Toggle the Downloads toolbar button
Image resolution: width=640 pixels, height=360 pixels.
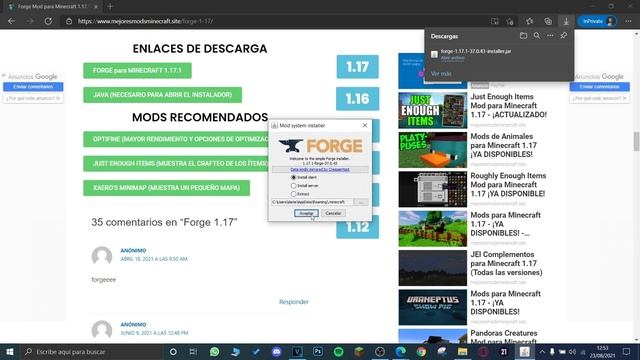click(566, 21)
